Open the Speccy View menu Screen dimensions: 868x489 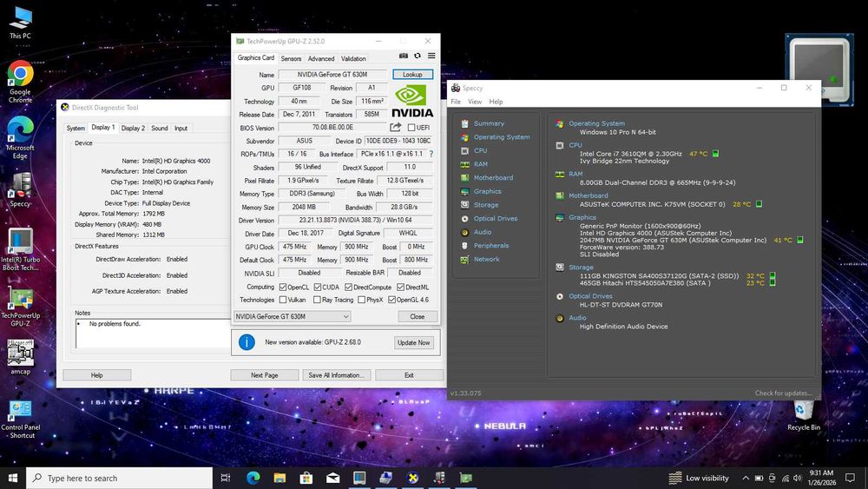(x=475, y=102)
